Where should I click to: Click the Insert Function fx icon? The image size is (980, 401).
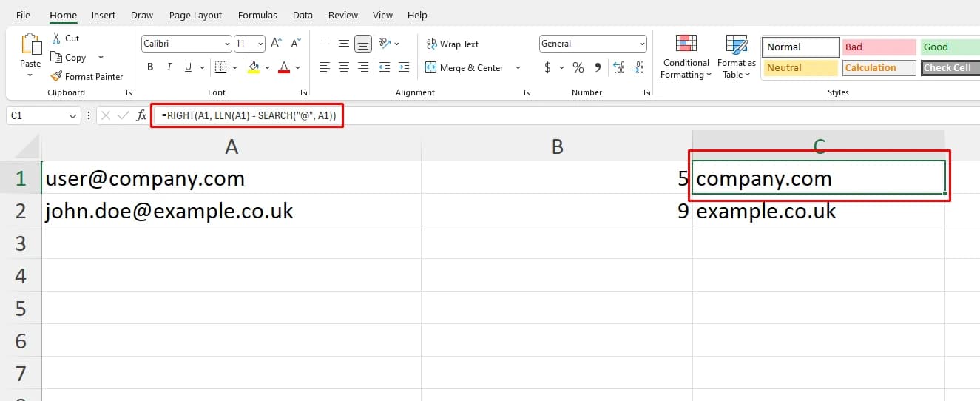141,116
